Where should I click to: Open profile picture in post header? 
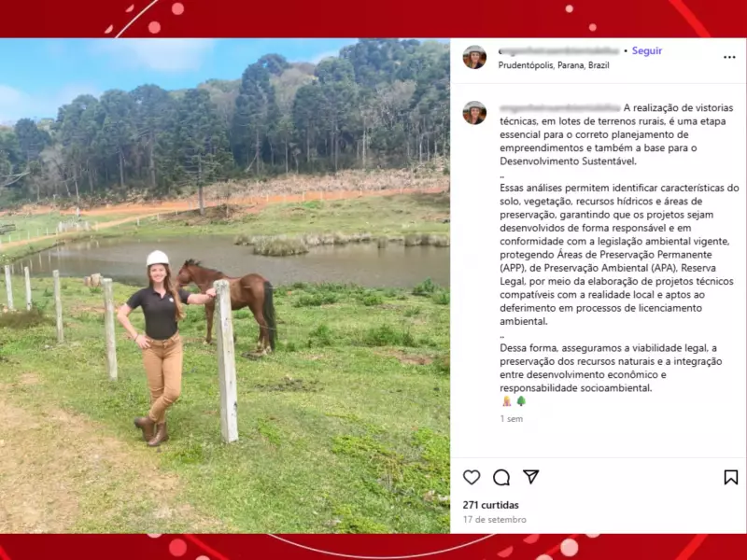[474, 57]
